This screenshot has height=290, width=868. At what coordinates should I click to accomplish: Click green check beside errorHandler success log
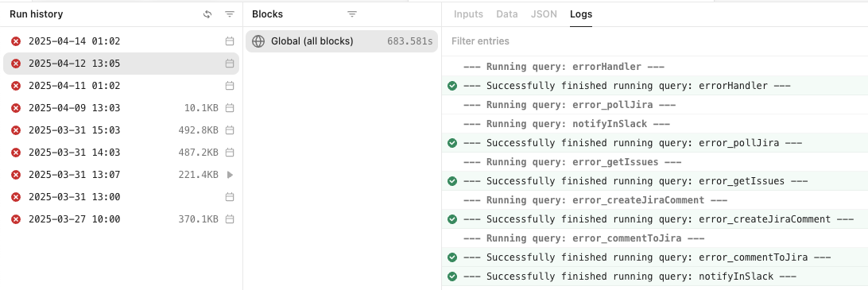tap(452, 86)
